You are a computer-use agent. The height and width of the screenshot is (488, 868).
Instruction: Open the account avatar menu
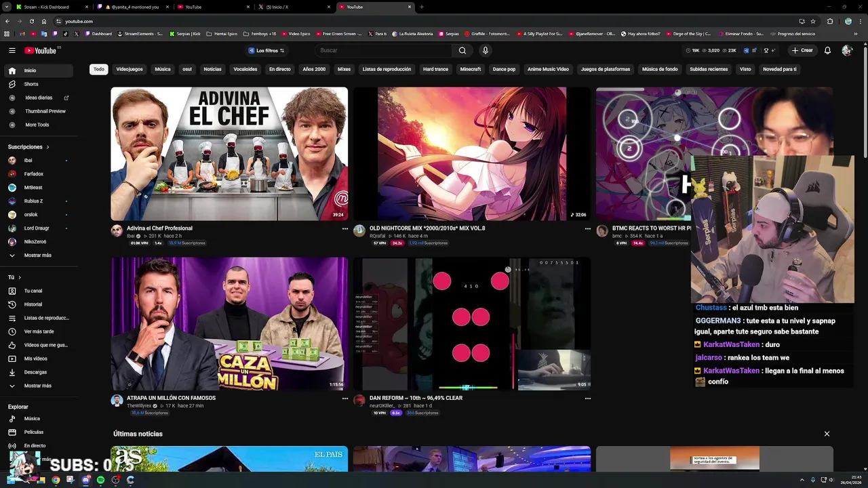click(x=847, y=50)
